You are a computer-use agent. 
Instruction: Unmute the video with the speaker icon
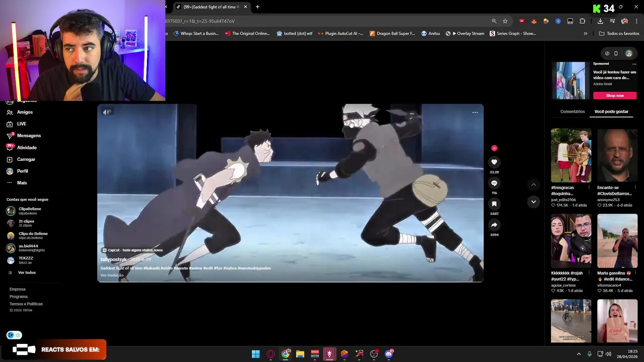(x=106, y=112)
